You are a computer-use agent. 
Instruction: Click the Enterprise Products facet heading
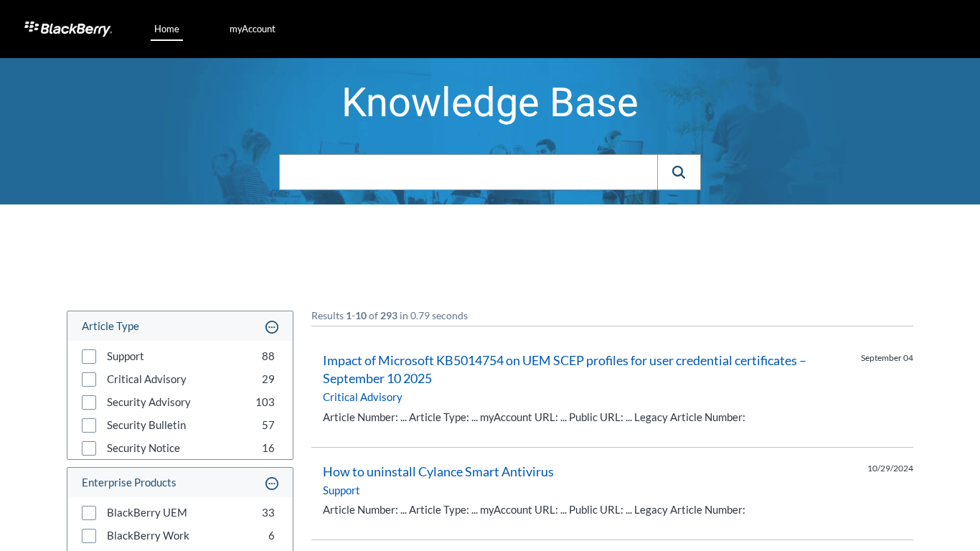click(x=129, y=483)
